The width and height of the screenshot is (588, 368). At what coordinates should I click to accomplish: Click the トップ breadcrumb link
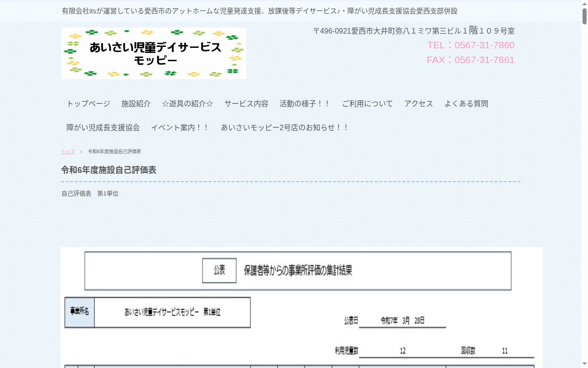pos(68,152)
